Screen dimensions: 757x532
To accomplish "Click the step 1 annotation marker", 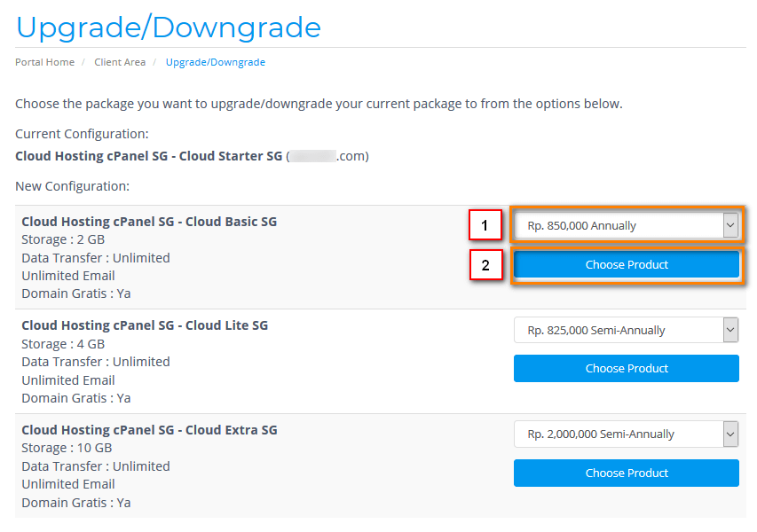I will point(485,226).
